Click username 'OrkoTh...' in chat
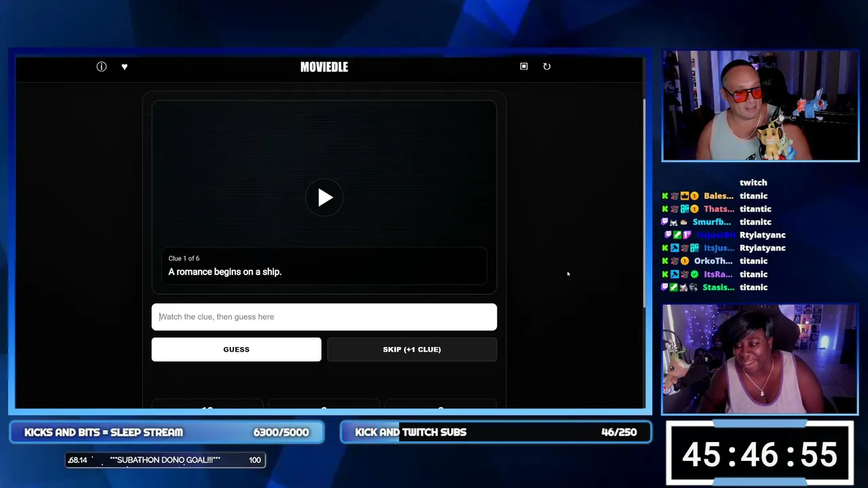Screen dimensions: 868x488 (x=713, y=261)
